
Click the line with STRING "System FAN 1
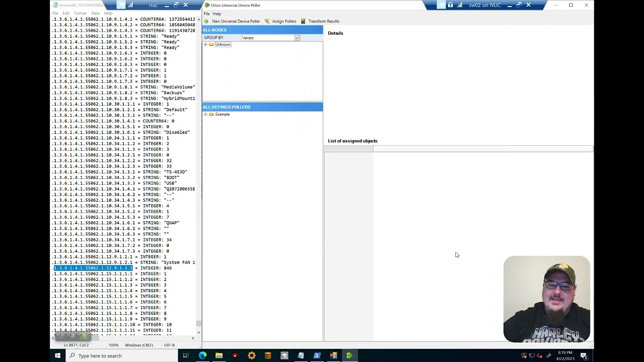point(124,262)
